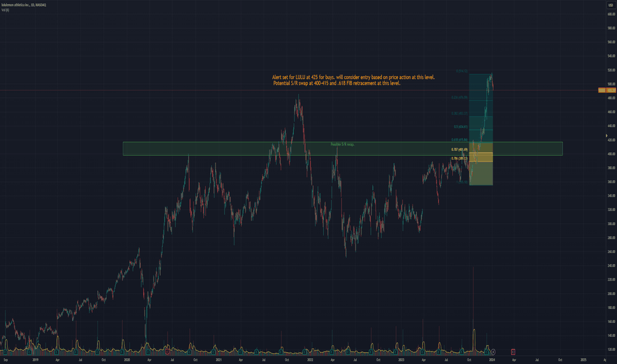Click the lululemon athletica symbol title
Viewport: 617px width, 364px height.
[x=24, y=5]
